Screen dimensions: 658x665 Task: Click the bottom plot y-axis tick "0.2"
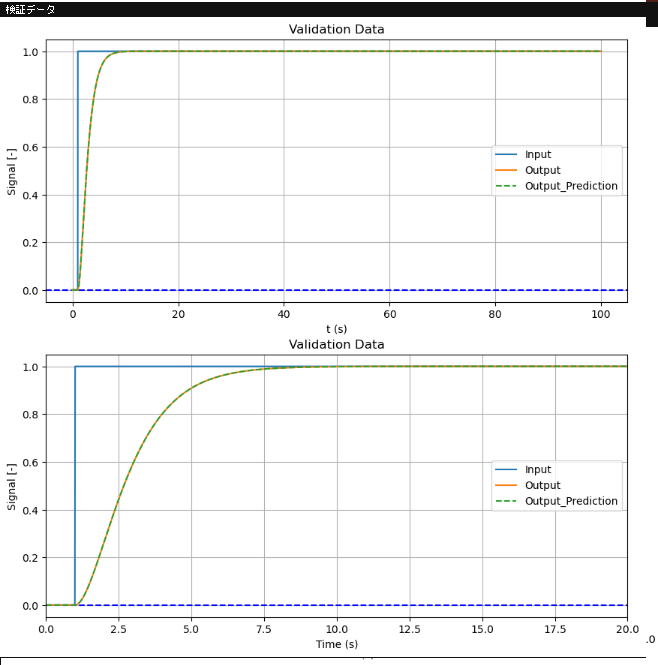click(30, 558)
